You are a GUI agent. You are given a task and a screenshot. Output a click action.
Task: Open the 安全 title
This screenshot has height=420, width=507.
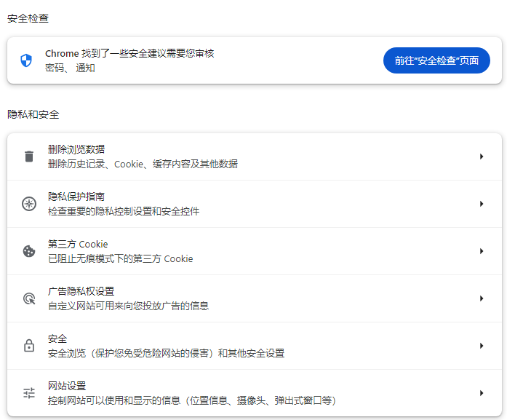pyautogui.click(x=57, y=338)
